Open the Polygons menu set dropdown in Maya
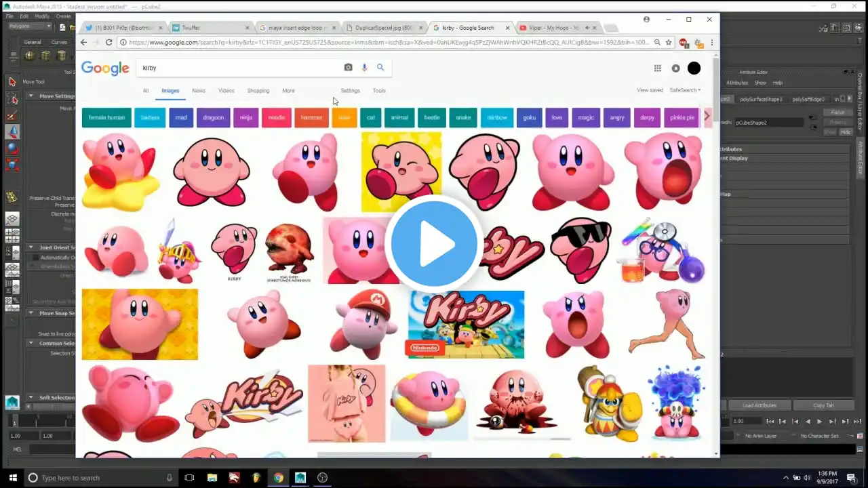 (30, 26)
